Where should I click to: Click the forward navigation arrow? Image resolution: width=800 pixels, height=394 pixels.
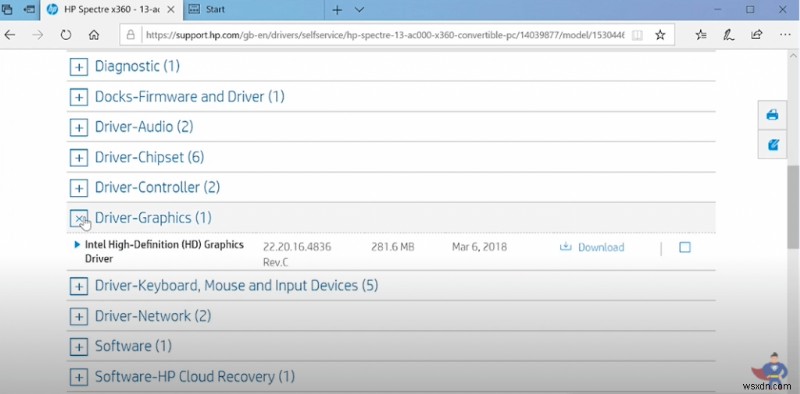[37, 35]
